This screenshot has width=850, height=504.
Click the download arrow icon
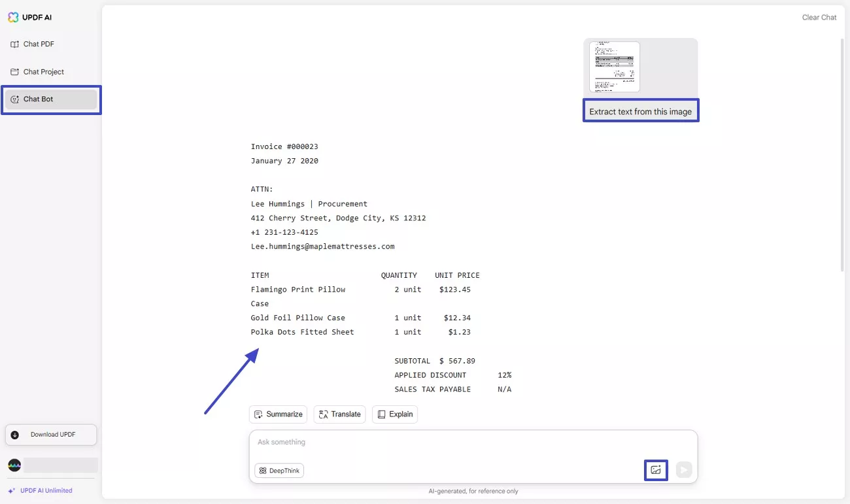[15, 435]
